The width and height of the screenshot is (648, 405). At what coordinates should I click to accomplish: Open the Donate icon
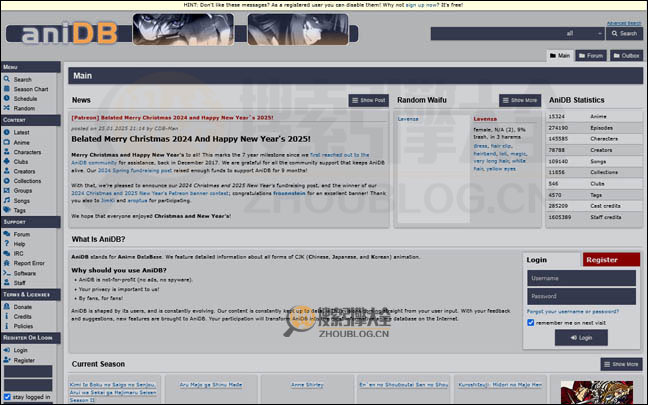(7, 307)
